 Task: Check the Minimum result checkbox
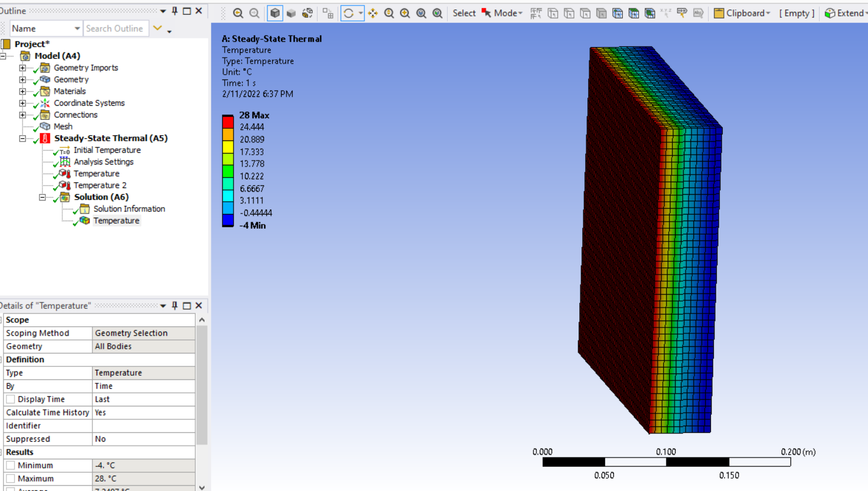(11, 465)
